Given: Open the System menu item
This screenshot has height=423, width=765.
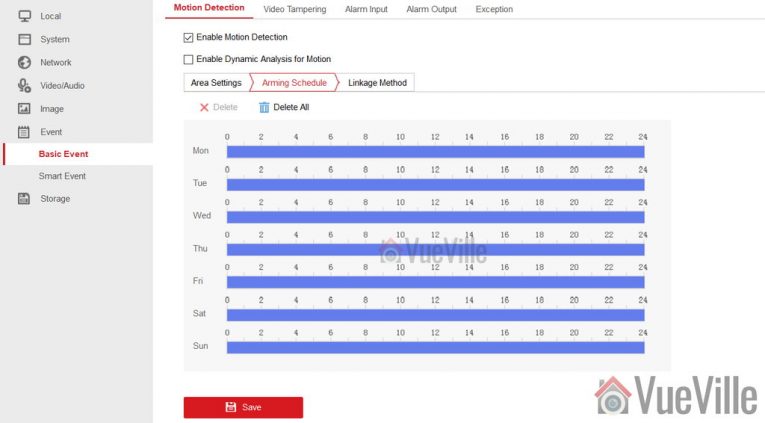Looking at the screenshot, I should [x=55, y=40].
